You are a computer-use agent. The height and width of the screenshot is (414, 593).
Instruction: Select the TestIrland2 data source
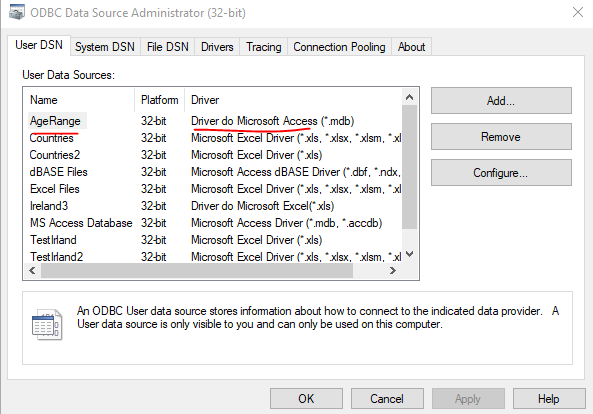click(57, 257)
